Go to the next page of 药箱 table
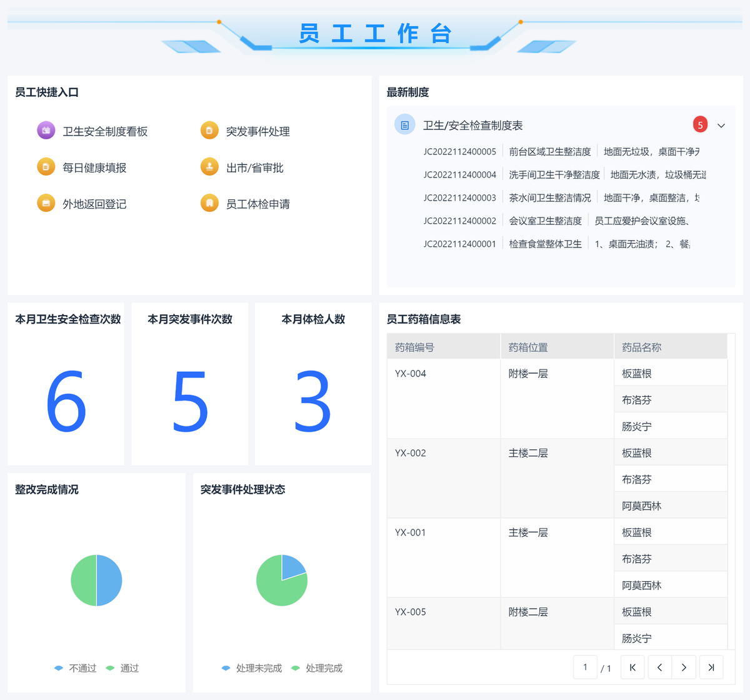750x700 pixels. coord(684,667)
